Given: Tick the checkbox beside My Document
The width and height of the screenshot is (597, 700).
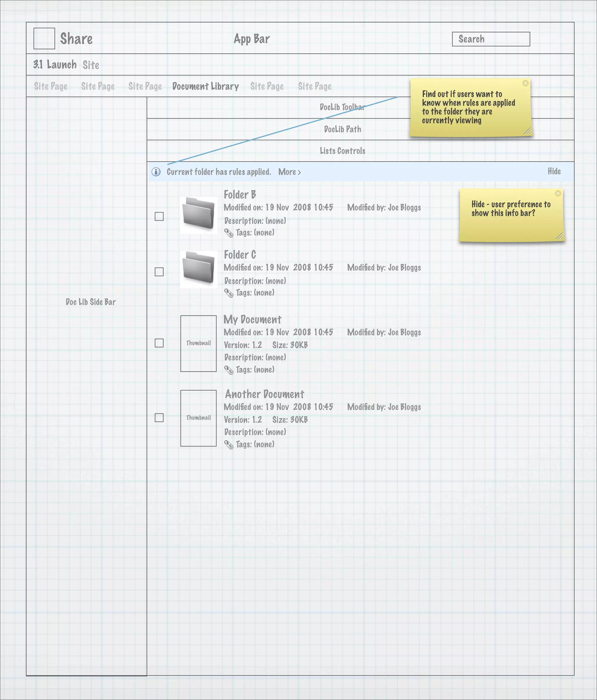Looking at the screenshot, I should point(159,343).
